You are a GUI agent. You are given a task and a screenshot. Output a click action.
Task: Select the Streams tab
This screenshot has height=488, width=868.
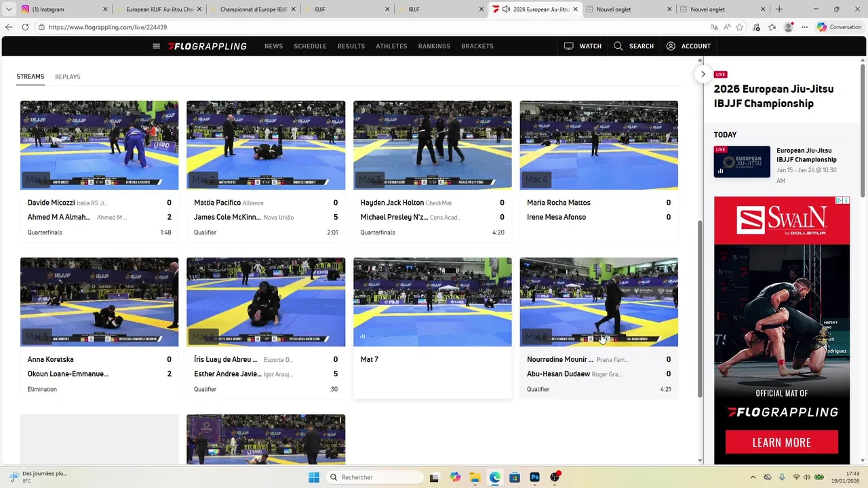coord(31,77)
